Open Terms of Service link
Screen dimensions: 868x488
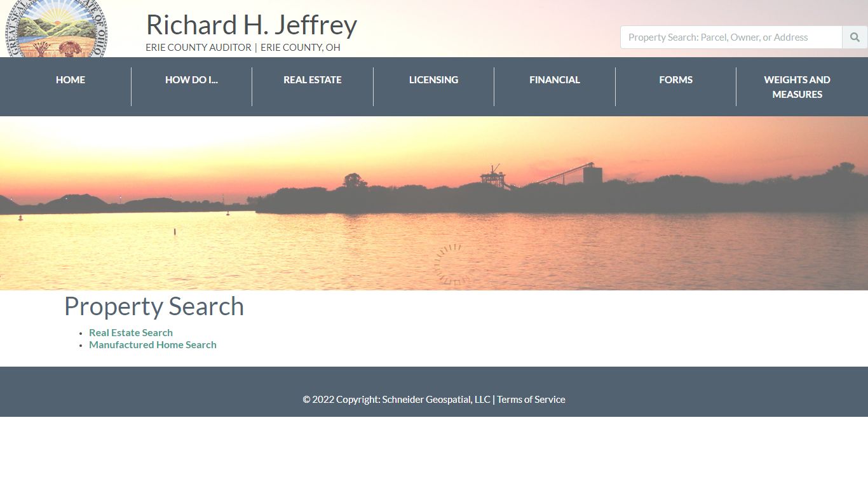(x=531, y=400)
